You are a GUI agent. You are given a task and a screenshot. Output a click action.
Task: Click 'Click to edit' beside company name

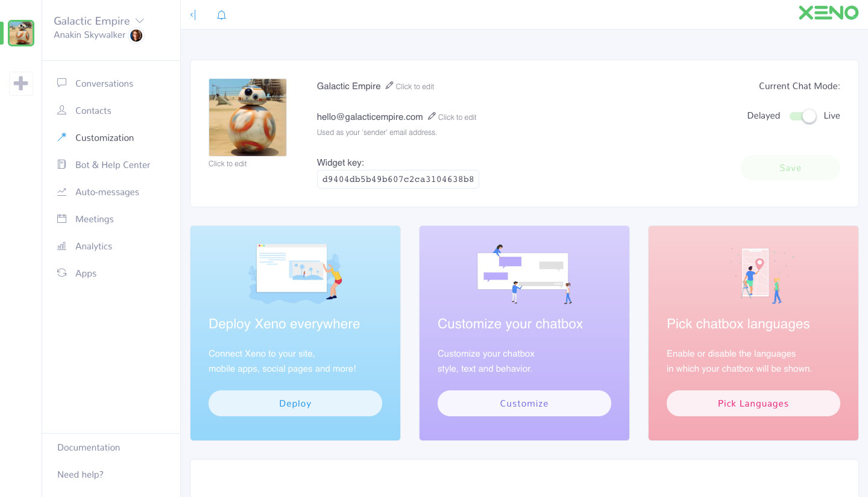tap(415, 87)
